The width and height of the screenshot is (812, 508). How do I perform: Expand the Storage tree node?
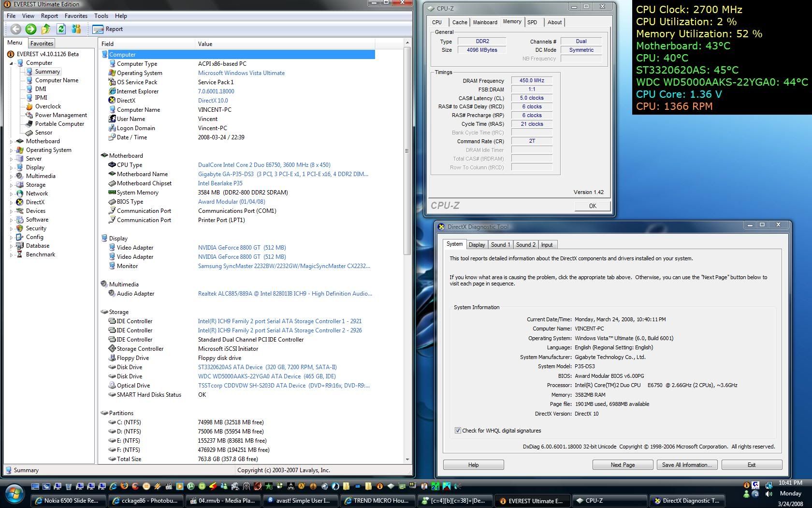(12, 185)
